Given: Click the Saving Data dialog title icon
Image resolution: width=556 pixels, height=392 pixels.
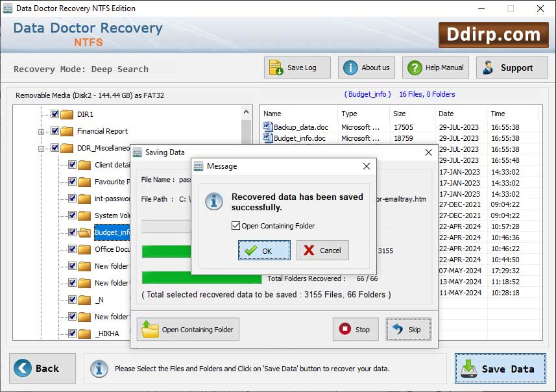Looking at the screenshot, I should [x=138, y=153].
